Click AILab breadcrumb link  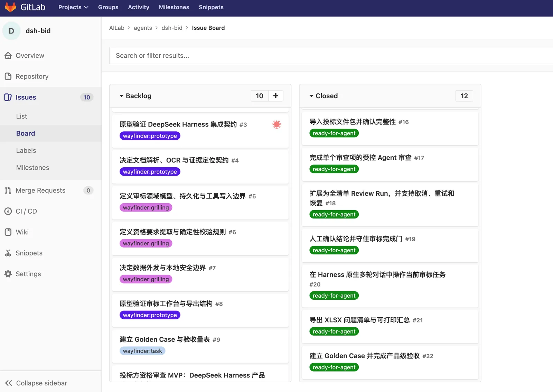tap(117, 28)
